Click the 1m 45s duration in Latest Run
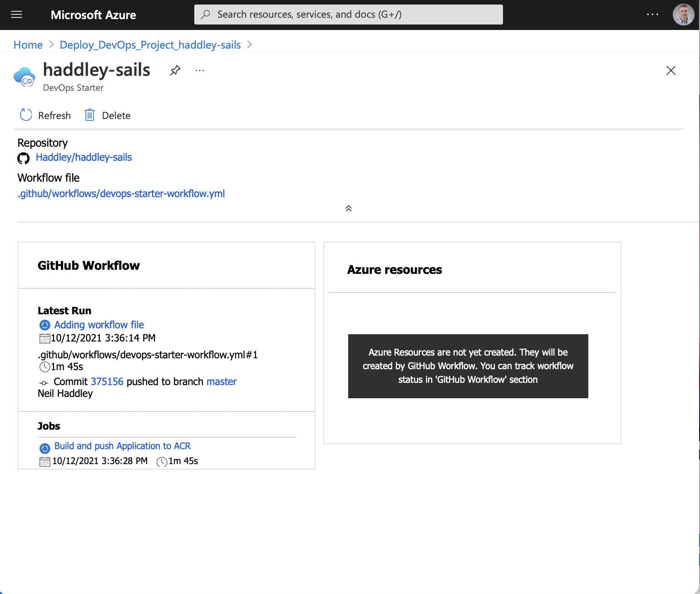The height and width of the screenshot is (594, 700). click(67, 366)
